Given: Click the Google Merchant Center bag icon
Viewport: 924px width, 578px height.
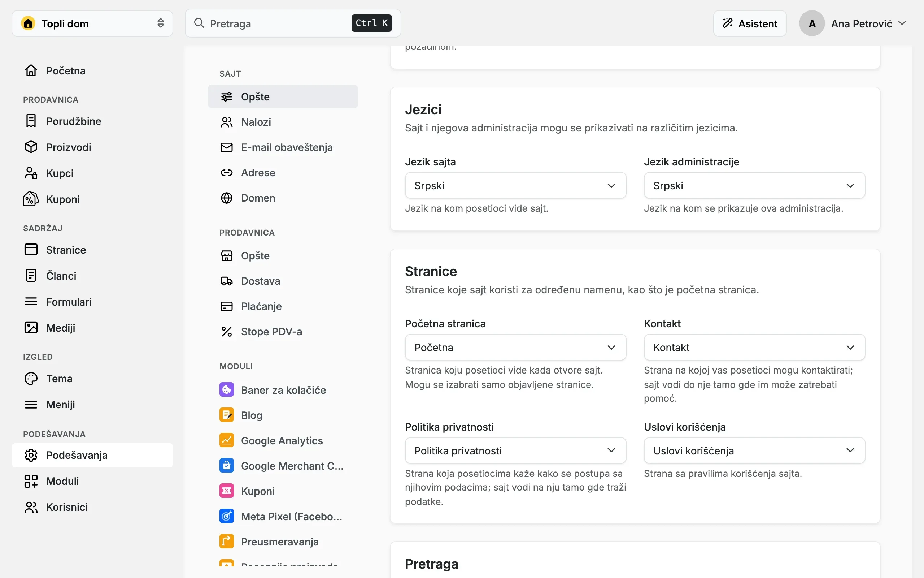Looking at the screenshot, I should point(226,466).
